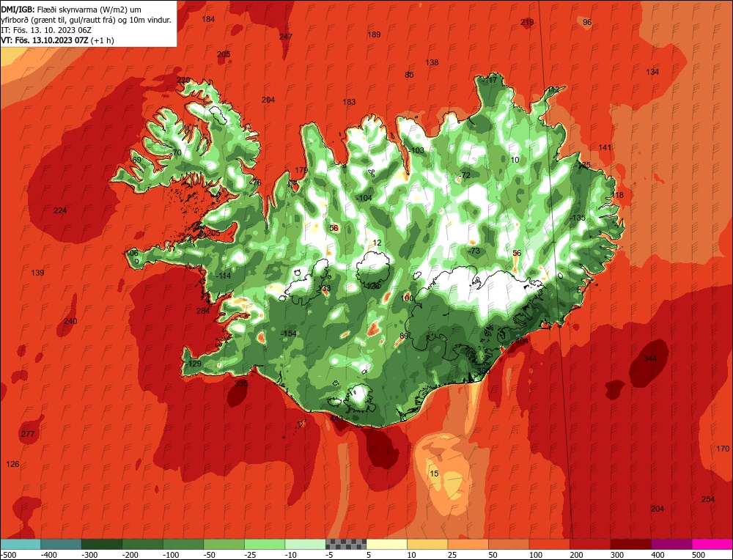
Task: Click the map value '-117' at the northeast tip
Action: (490, 80)
